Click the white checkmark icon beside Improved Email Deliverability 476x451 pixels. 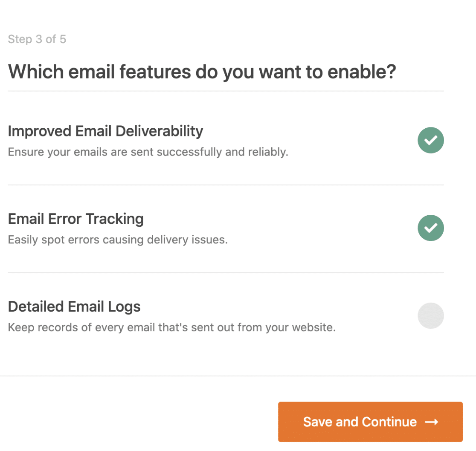click(431, 140)
